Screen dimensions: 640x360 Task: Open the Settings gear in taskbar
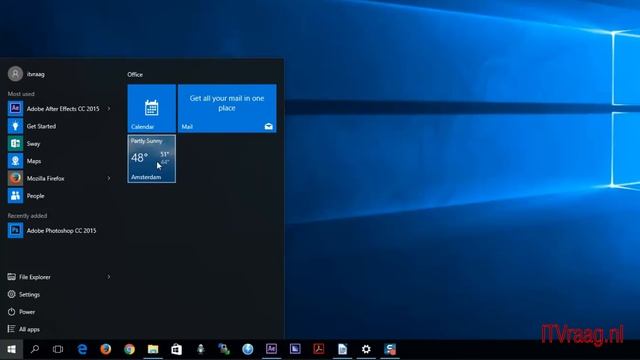coord(366,349)
